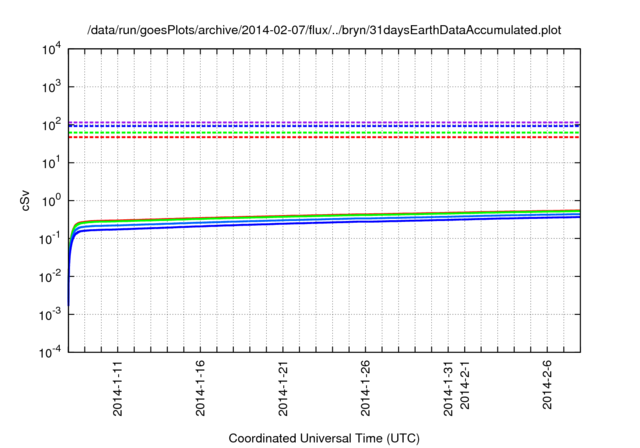Select the cSv y-axis label
640x448 pixels.
point(25,200)
